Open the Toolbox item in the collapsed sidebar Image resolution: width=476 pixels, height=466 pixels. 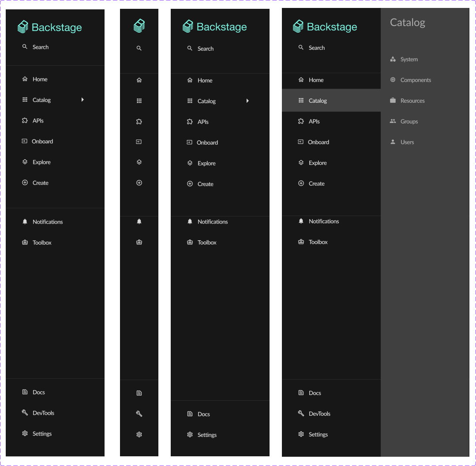click(139, 242)
